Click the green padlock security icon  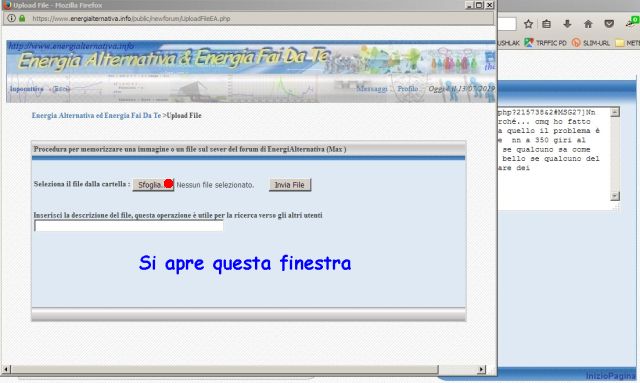pyautogui.click(x=22, y=18)
